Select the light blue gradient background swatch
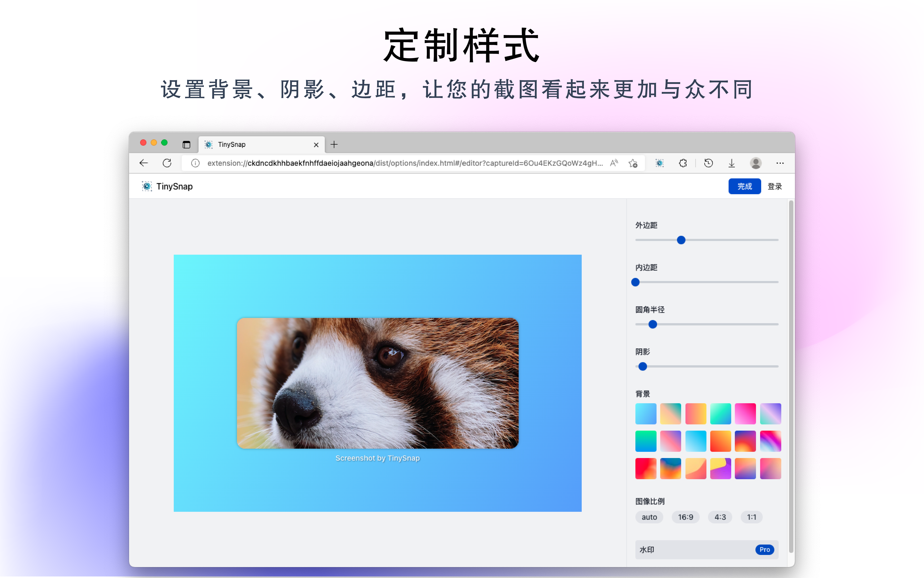The width and height of the screenshot is (924, 578). pos(646,414)
